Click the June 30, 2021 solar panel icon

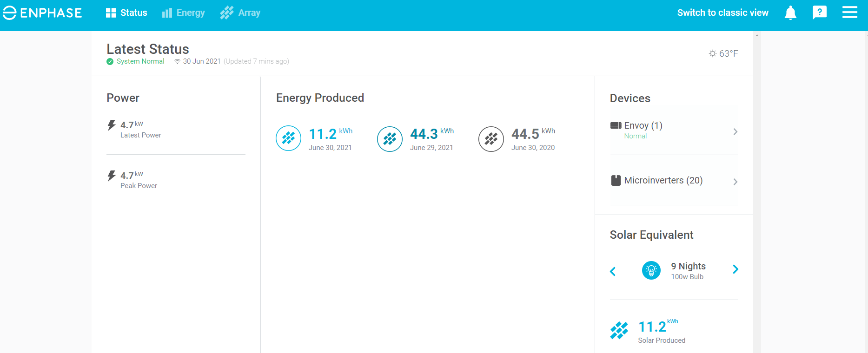coord(288,138)
